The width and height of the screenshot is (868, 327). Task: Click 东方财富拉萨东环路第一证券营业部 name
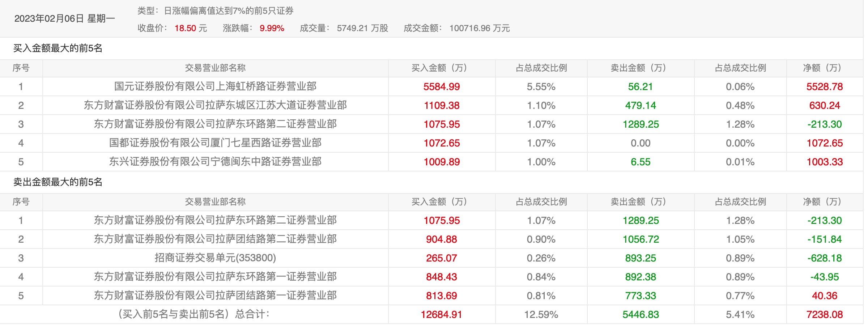point(215,277)
